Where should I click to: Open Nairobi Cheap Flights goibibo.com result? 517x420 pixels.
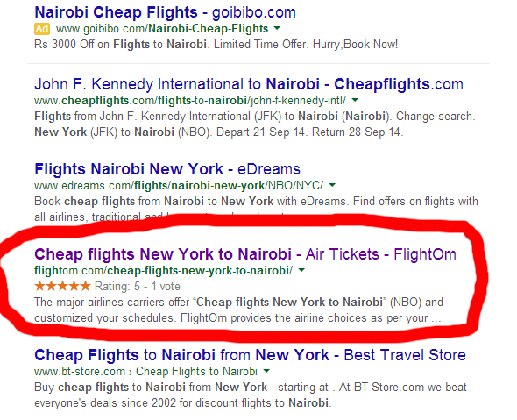[166, 12]
